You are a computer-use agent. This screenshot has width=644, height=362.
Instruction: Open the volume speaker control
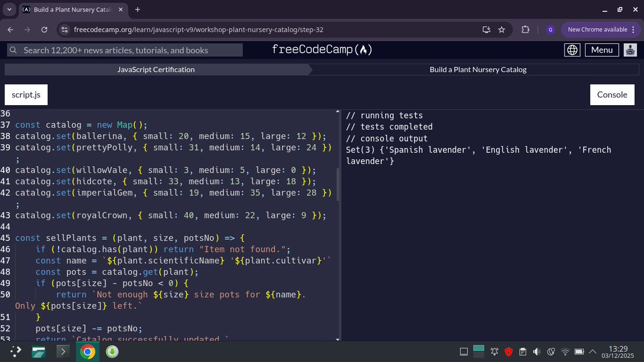536,352
